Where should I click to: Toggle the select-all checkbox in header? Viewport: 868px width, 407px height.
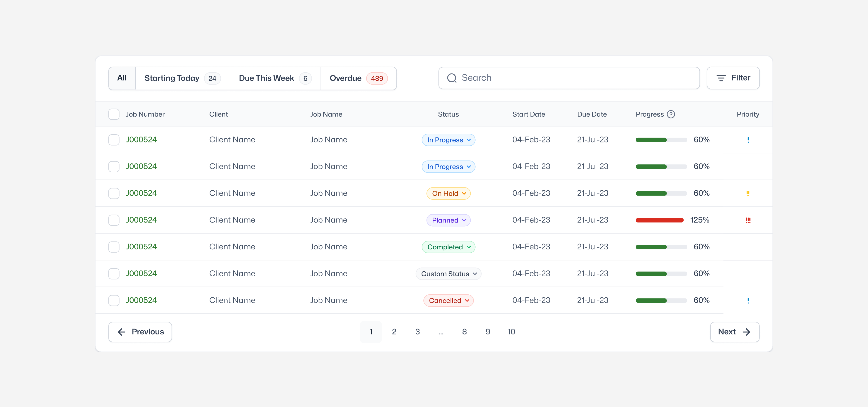coord(114,114)
